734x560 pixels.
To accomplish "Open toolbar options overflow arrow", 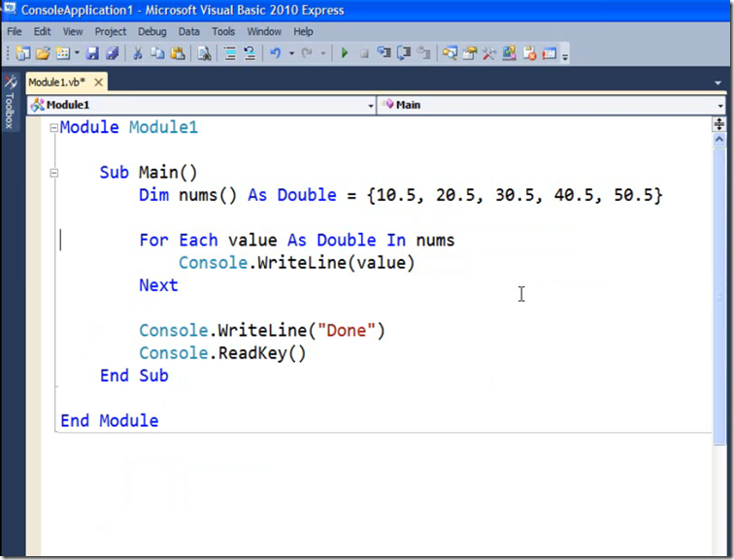I will point(565,56).
